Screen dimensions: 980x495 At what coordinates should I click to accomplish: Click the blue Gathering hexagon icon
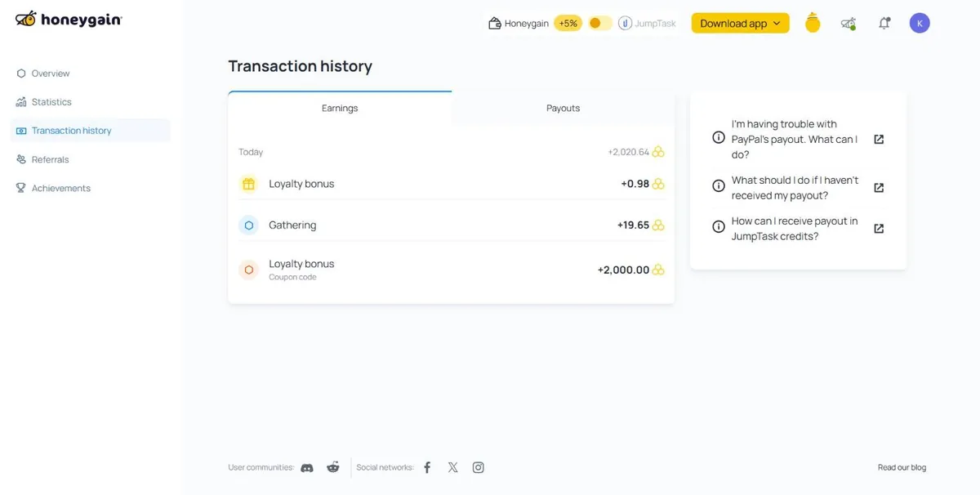pos(249,225)
